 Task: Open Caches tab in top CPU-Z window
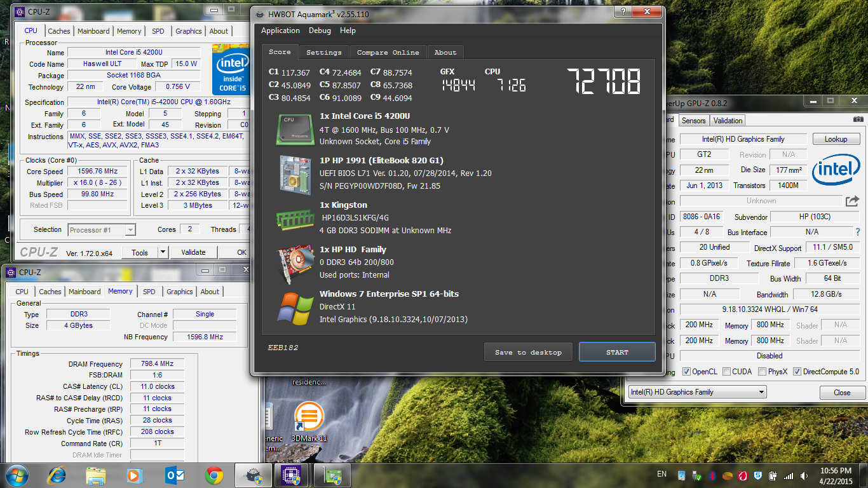(x=59, y=31)
